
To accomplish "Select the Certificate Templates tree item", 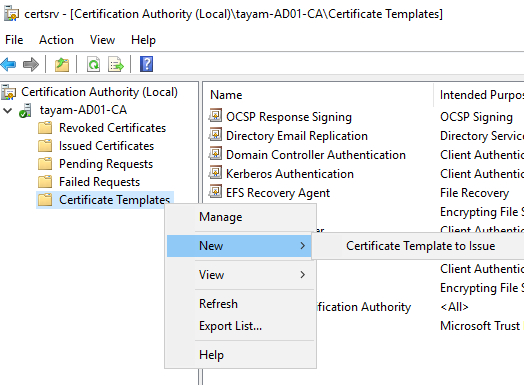I will (x=114, y=200).
